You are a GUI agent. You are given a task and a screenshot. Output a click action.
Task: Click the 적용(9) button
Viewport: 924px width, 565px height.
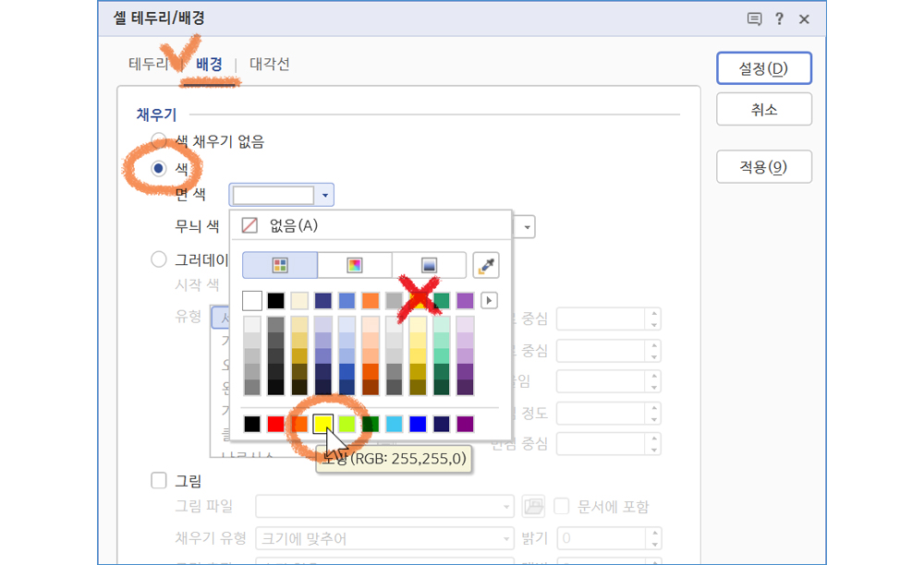[x=764, y=167]
